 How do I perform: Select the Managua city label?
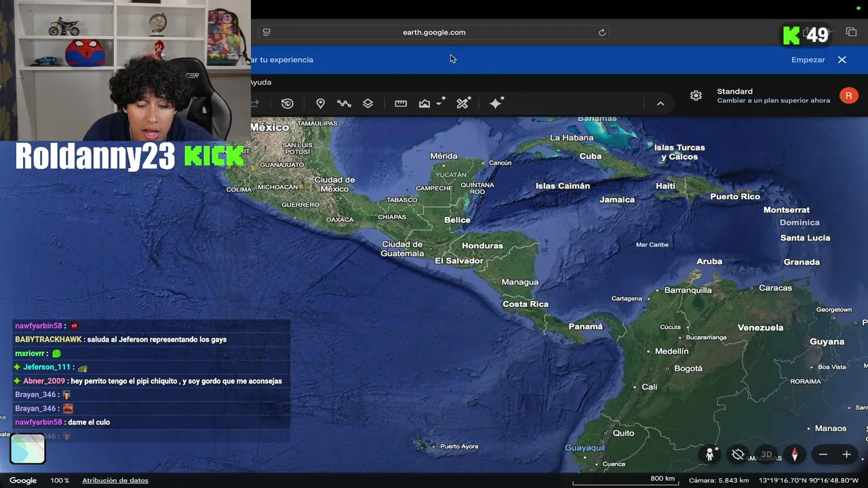click(x=519, y=282)
